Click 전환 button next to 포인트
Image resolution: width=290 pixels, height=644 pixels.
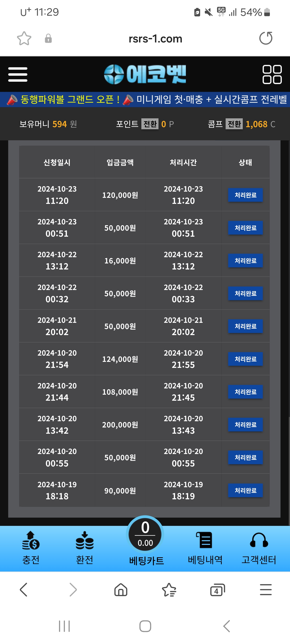[150, 124]
